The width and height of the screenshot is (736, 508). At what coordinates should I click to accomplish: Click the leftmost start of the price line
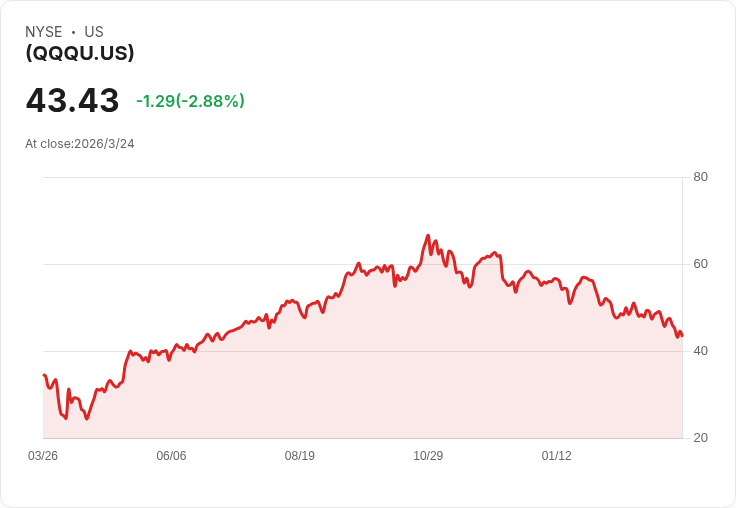click(x=44, y=375)
